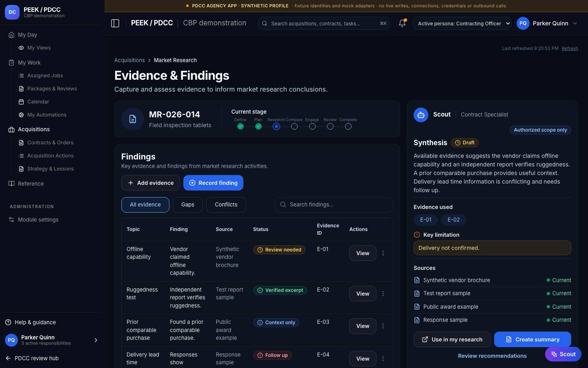Switch to the Gaps tab
Image resolution: width=588 pixels, height=368 pixels.
[x=188, y=204]
